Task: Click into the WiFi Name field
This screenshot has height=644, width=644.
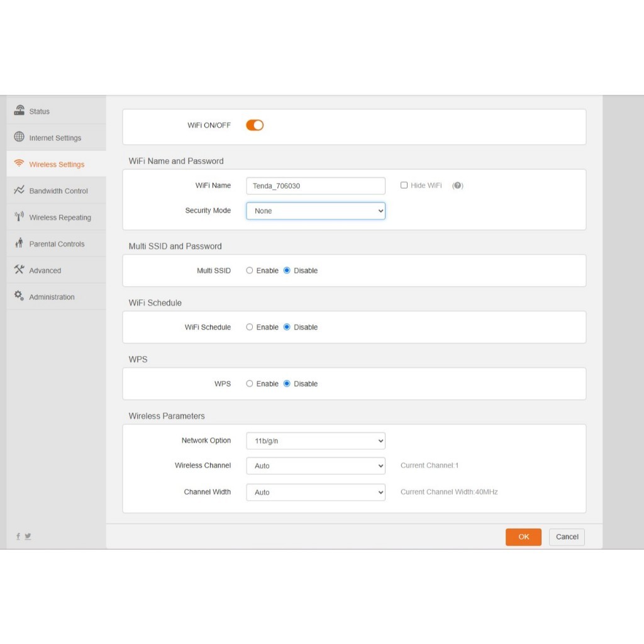Action: click(315, 186)
